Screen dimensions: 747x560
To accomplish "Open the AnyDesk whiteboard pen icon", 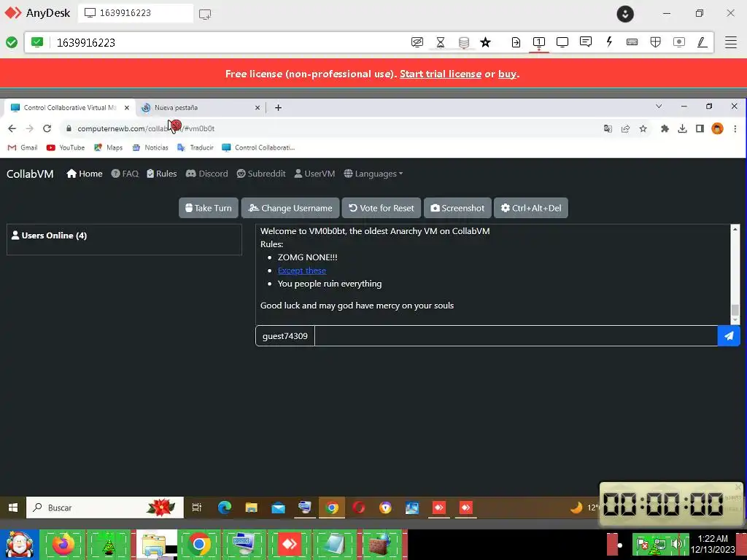I will pyautogui.click(x=703, y=42).
